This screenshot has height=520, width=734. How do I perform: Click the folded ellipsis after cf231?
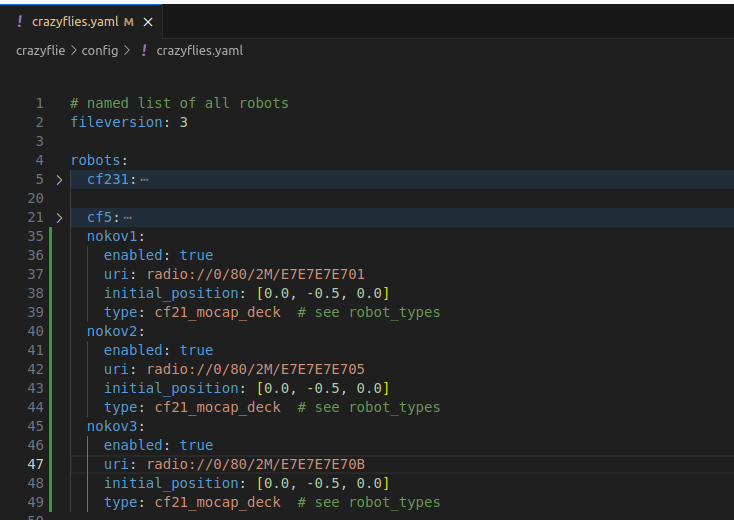[144, 180]
